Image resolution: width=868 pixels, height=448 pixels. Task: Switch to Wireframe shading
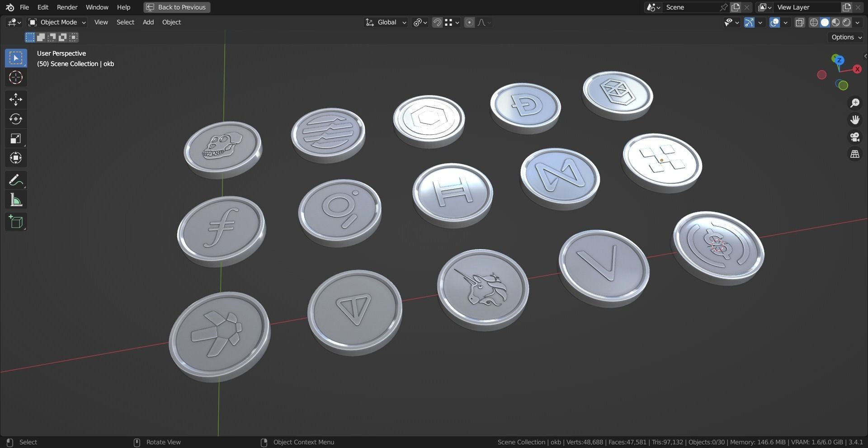(x=814, y=22)
